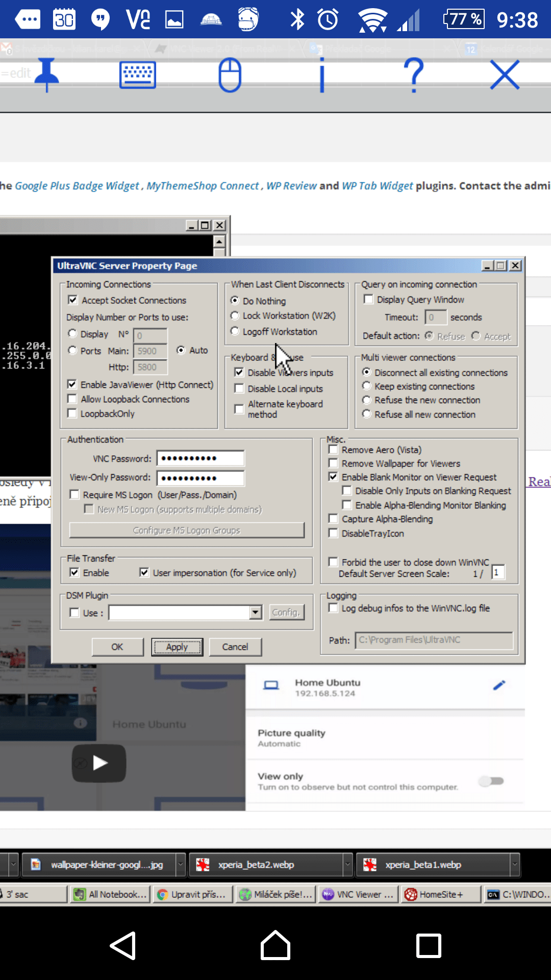This screenshot has width=551, height=980.
Task: Open downloaded wallpaper-kleiner-googl jpg file
Action: coord(98,865)
